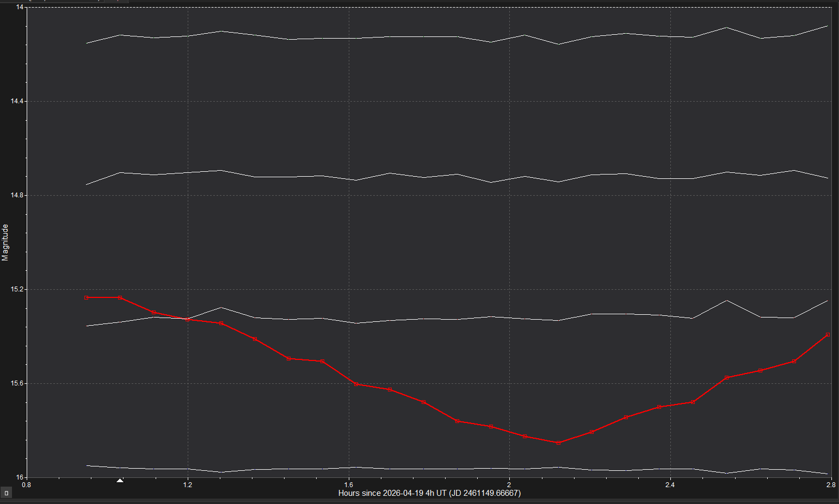Select the lowest red data point at minimum
839x504 pixels.
(x=558, y=443)
